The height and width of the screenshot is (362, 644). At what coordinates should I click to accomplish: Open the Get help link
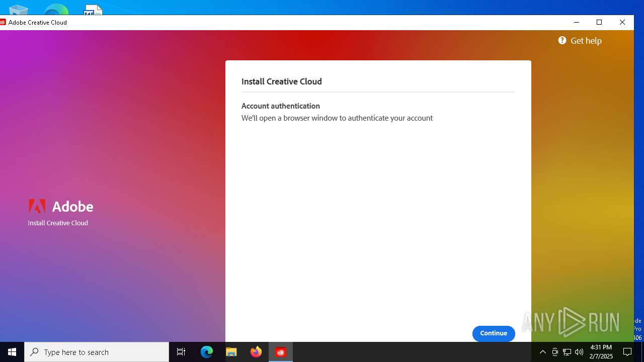[x=580, y=41]
